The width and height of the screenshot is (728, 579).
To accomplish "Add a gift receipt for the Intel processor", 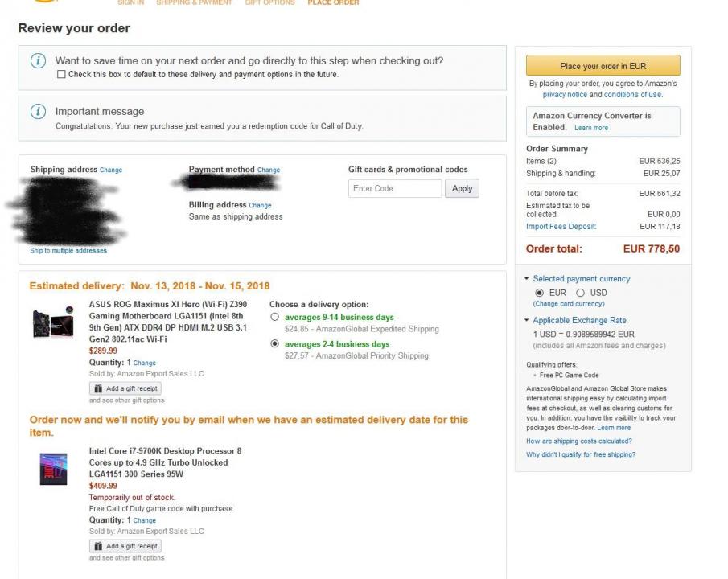I will click(x=125, y=546).
